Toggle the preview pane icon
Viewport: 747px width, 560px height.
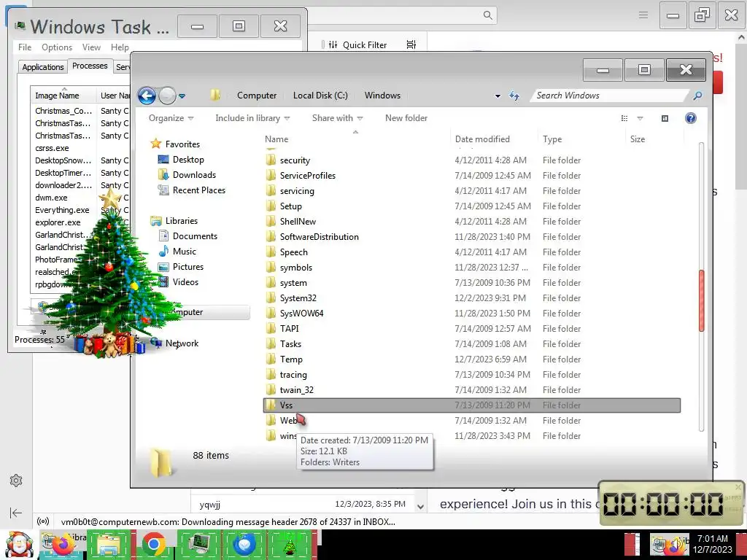coord(665,118)
